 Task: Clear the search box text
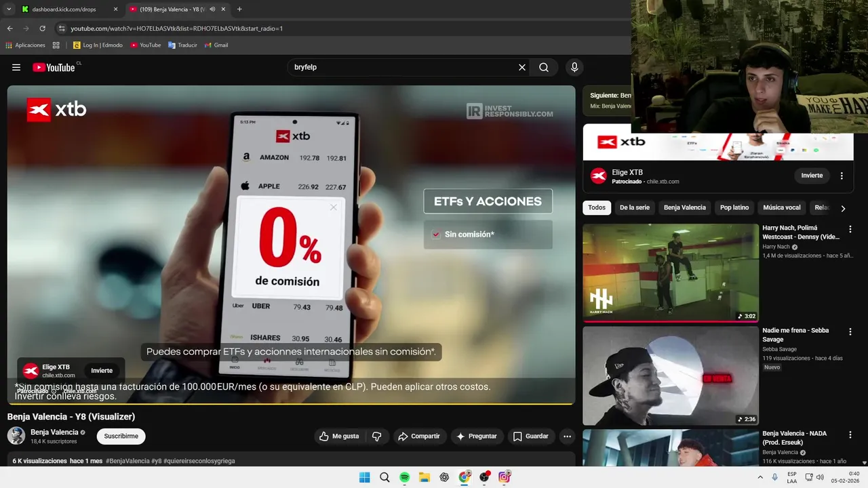(x=522, y=67)
